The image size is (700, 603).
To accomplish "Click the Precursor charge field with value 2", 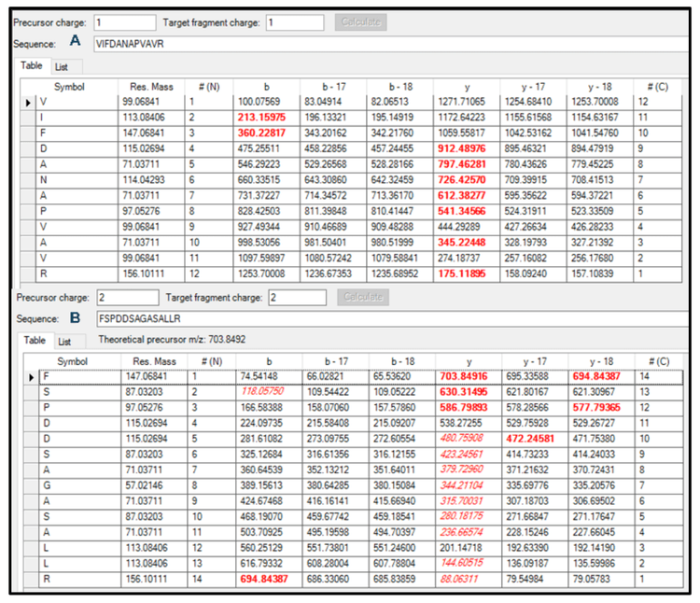I will (128, 297).
